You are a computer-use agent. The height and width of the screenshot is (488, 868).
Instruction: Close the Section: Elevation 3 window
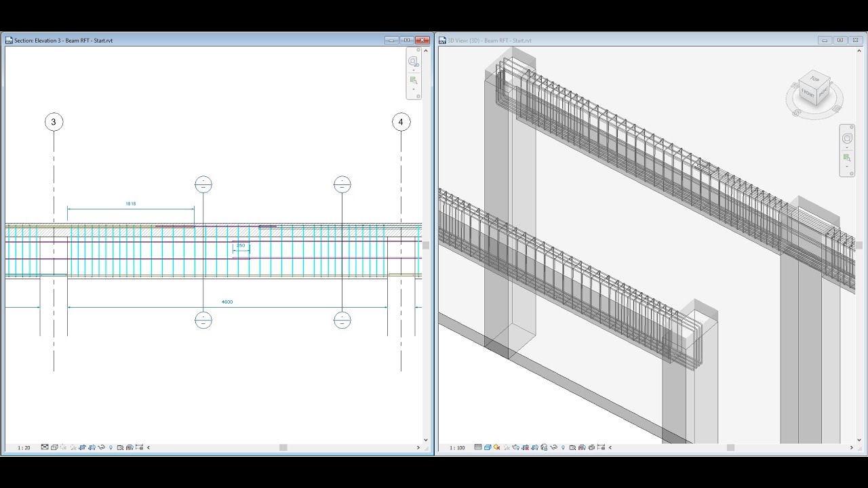422,40
